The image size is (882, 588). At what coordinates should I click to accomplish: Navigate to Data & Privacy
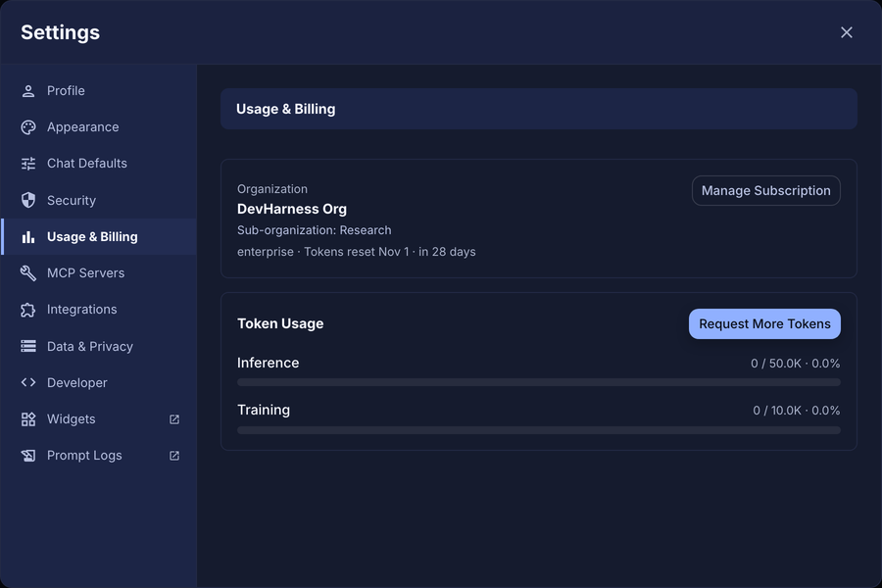coord(99,346)
